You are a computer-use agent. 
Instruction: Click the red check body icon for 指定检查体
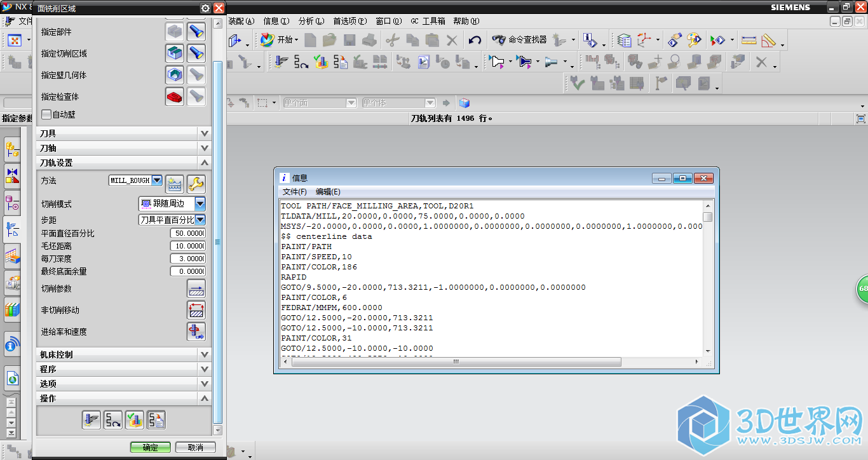pos(175,97)
